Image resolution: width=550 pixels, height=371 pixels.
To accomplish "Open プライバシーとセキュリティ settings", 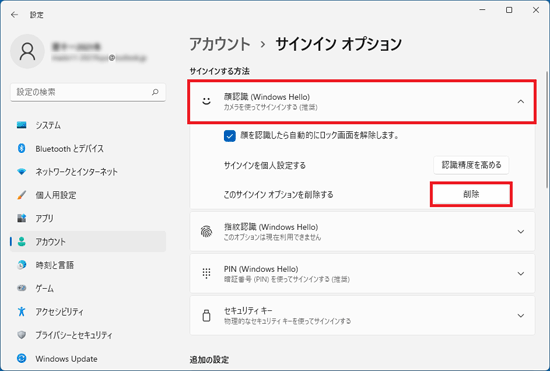I will (88, 335).
